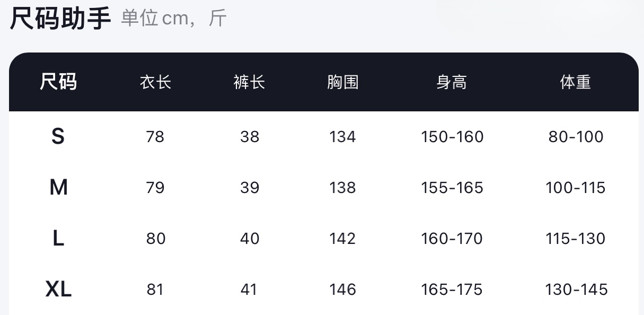Select the 胸围 column header
Viewport: 644px width, 315px height.
343,82
